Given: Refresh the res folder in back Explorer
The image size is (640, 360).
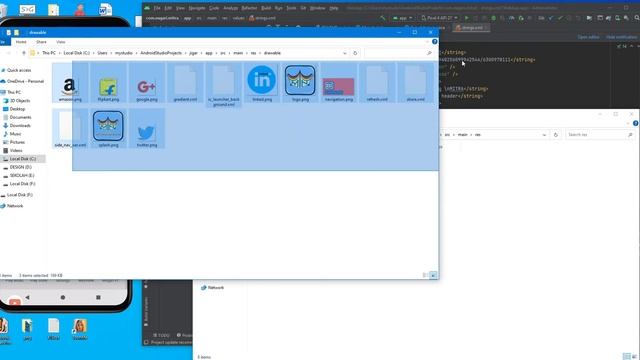Looking at the screenshot, I should click(x=556, y=135).
